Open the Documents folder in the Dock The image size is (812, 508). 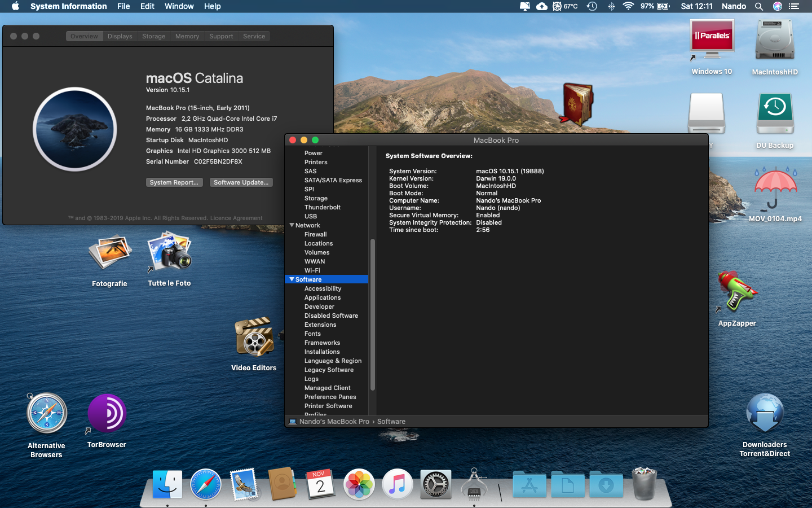568,484
